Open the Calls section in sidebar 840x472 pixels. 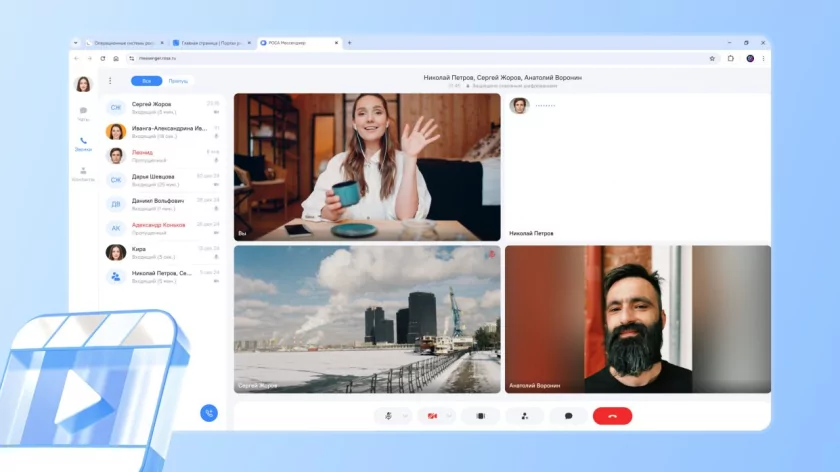(x=83, y=143)
